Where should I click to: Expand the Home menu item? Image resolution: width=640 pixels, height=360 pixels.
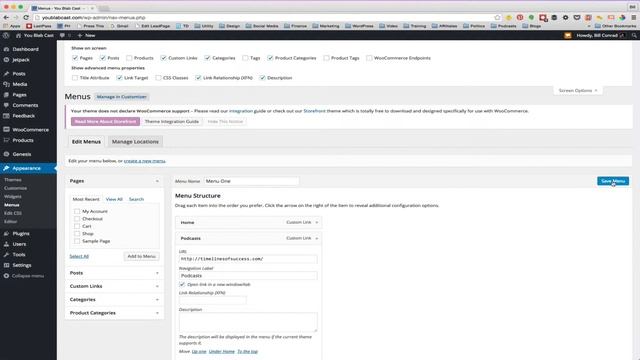(317, 222)
